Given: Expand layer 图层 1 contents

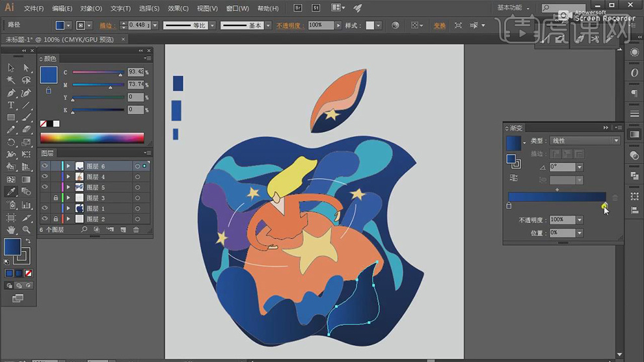Looking at the screenshot, I should coord(68,209).
